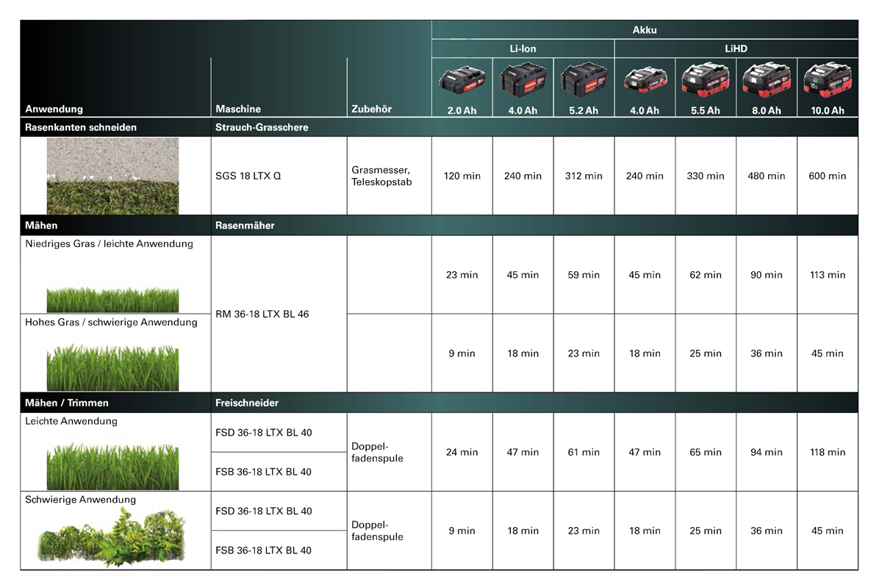
Task: Click the Freischneider heading
Action: point(247,403)
